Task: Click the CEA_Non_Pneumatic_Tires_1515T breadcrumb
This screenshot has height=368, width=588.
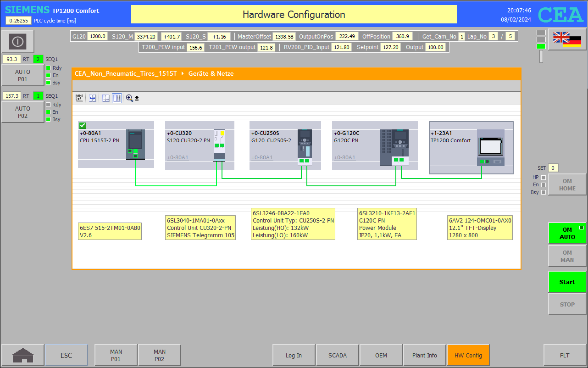Action: tap(126, 73)
